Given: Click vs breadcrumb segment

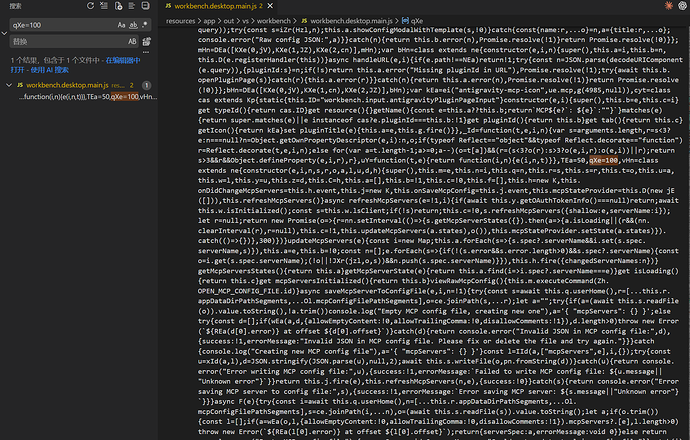Looking at the screenshot, I should (x=246, y=21).
